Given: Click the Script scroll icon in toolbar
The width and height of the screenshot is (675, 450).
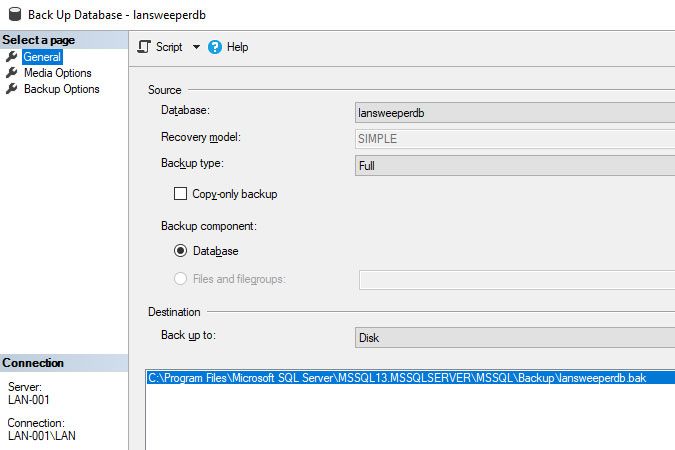Looking at the screenshot, I should (x=144, y=47).
